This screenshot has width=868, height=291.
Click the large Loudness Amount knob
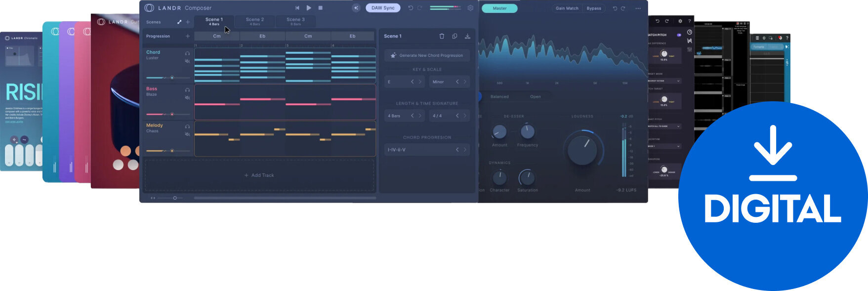pyautogui.click(x=583, y=150)
